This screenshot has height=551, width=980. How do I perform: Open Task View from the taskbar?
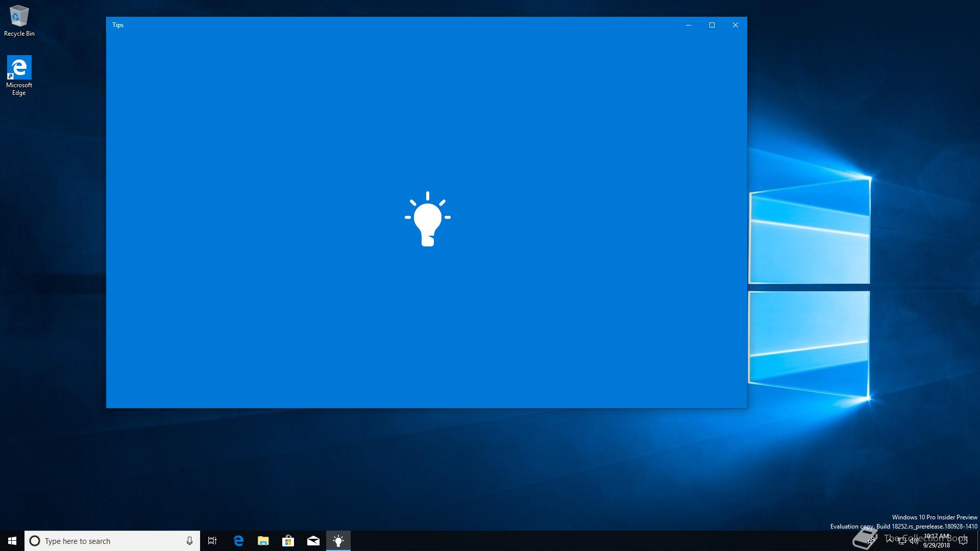(212, 541)
